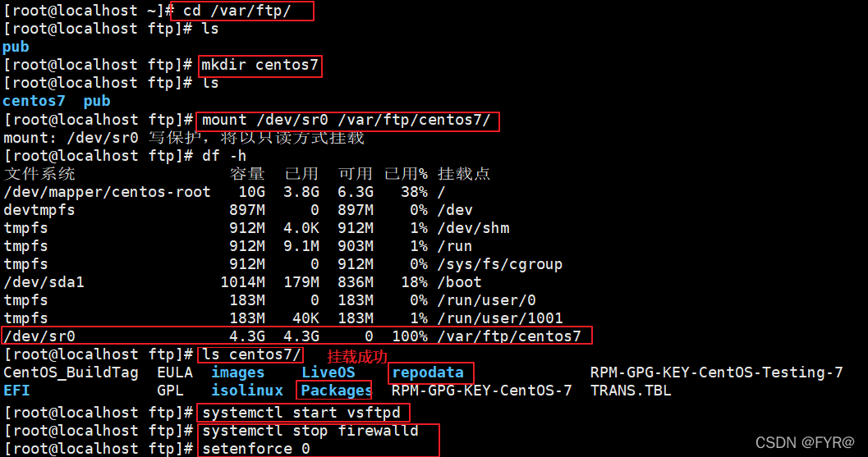The height and width of the screenshot is (457, 868).
Task: Click the 'EULA' file name
Action: point(175,373)
